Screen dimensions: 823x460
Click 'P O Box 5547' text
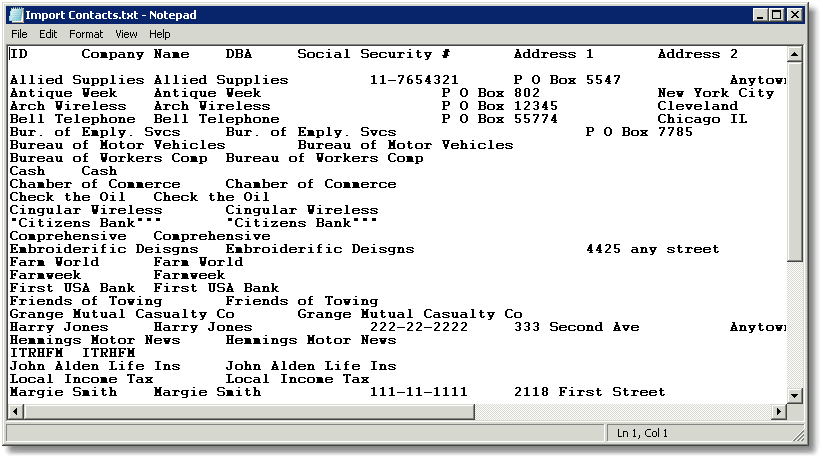click(567, 80)
